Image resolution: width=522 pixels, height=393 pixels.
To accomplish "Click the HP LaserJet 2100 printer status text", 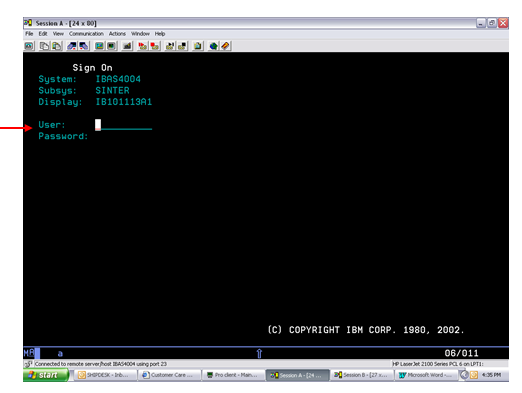I will 438,364.
